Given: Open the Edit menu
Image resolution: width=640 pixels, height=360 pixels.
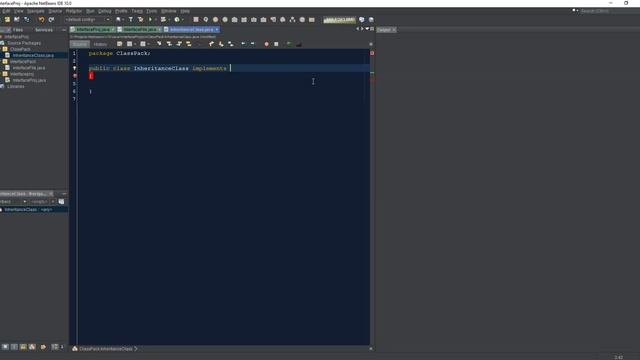Looking at the screenshot, I should pos(6,11).
